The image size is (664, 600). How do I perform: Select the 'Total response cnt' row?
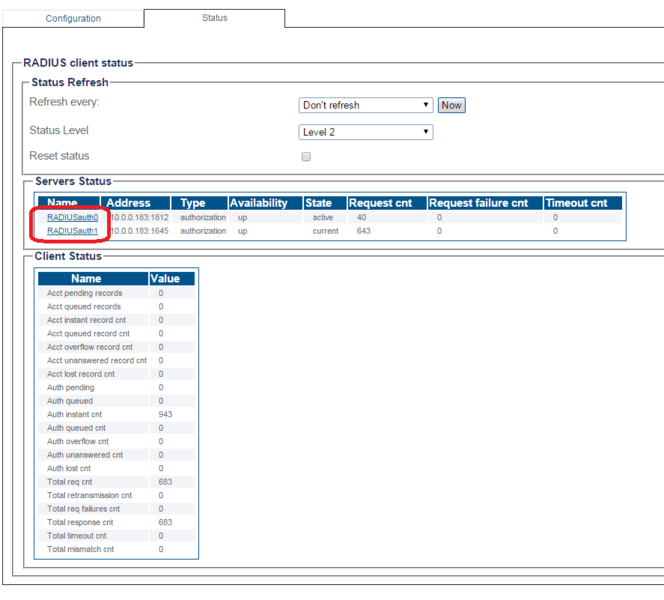(x=116, y=522)
